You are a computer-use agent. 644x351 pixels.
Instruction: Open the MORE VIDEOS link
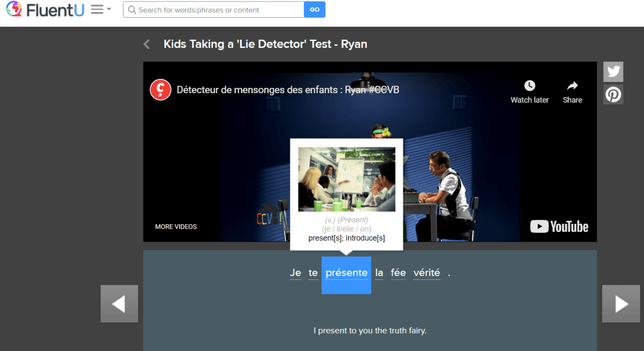pyautogui.click(x=176, y=226)
